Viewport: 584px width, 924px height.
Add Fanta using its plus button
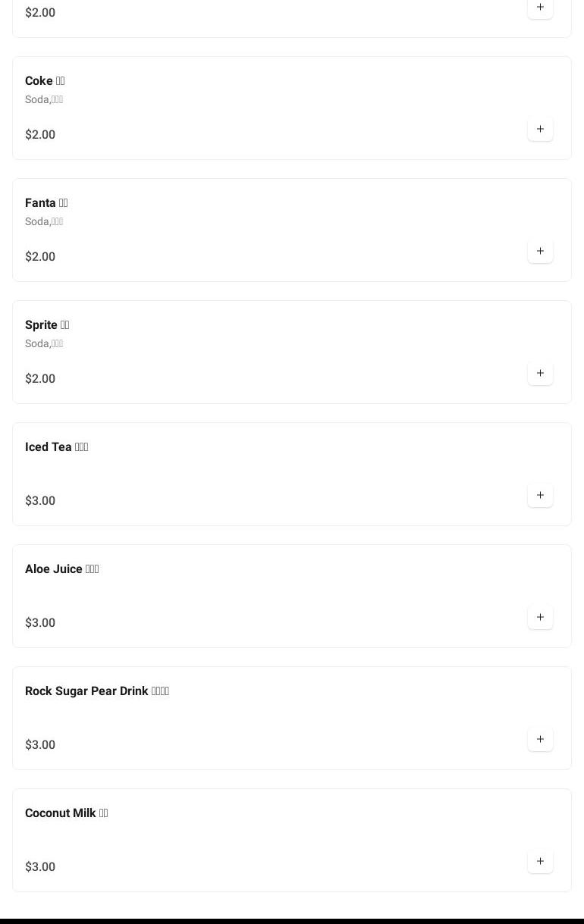click(x=540, y=252)
